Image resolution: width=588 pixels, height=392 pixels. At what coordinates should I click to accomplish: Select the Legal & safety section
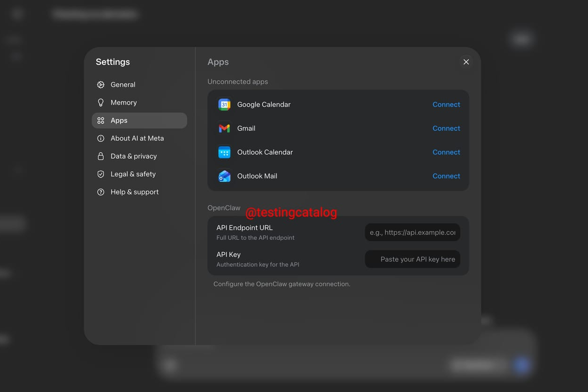pyautogui.click(x=133, y=174)
